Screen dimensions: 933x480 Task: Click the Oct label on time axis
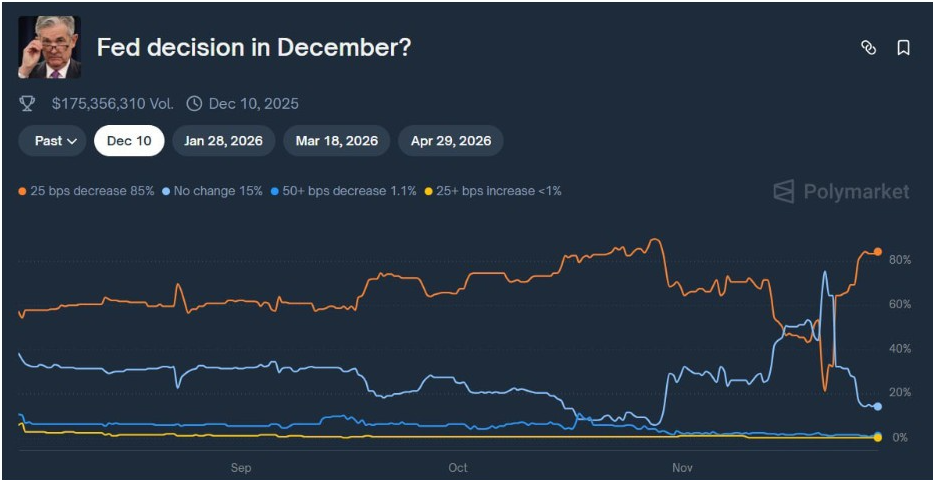point(457,467)
